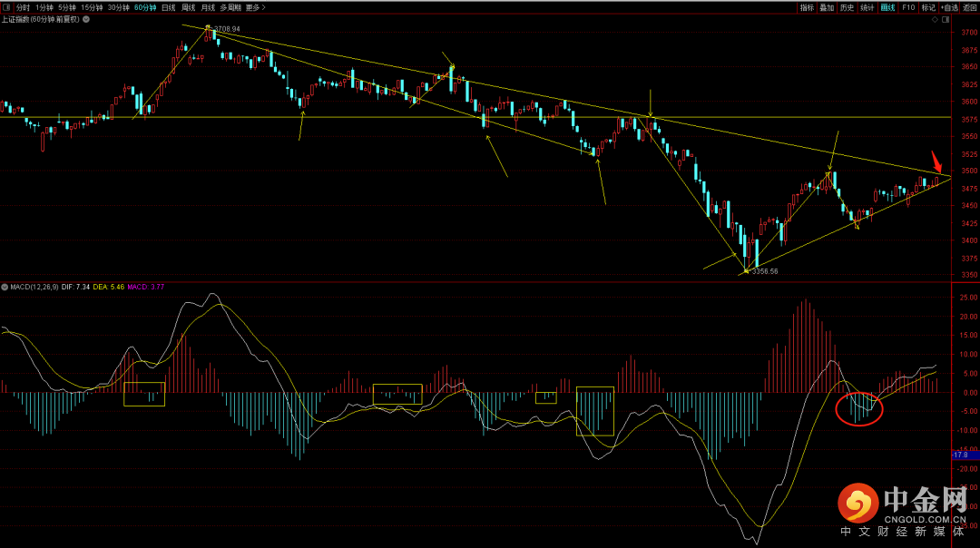Click the 叠加 overlay button
The height and width of the screenshot is (548, 980).
point(827,7)
